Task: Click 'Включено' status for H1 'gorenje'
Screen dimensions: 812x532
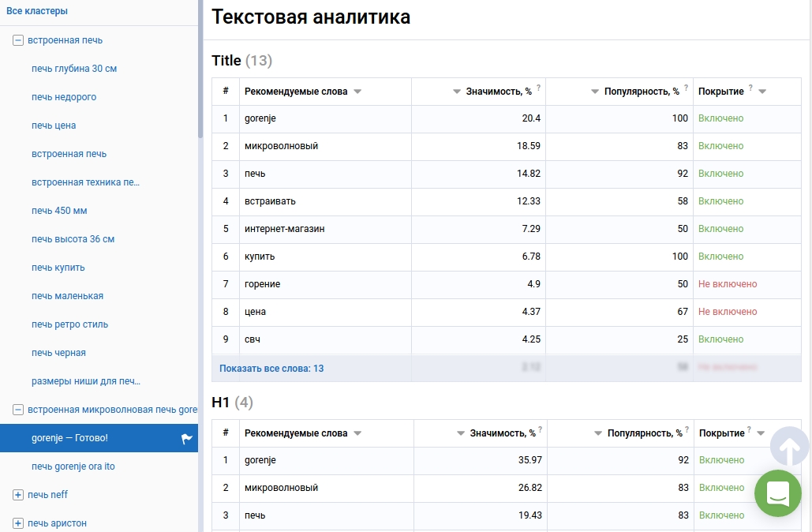Action: click(x=721, y=460)
